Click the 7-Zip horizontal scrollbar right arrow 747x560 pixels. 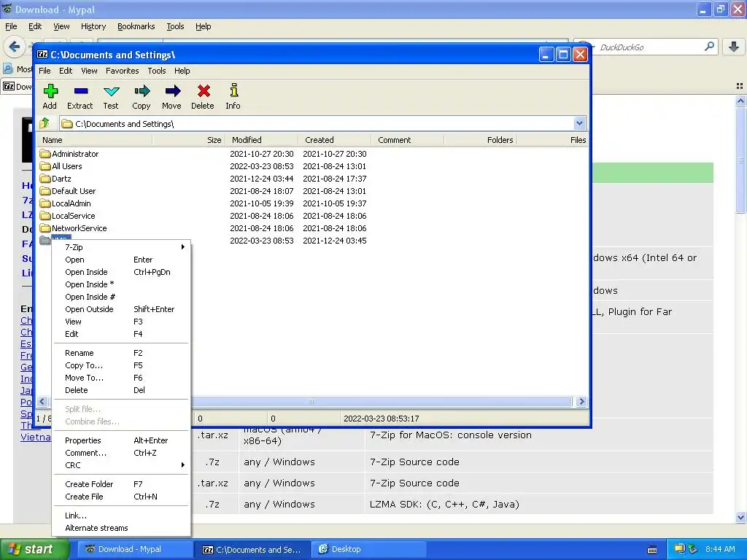coord(581,402)
